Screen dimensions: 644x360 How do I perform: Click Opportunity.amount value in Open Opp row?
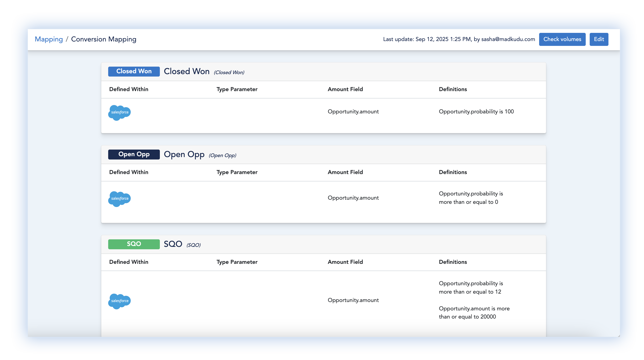[353, 198]
